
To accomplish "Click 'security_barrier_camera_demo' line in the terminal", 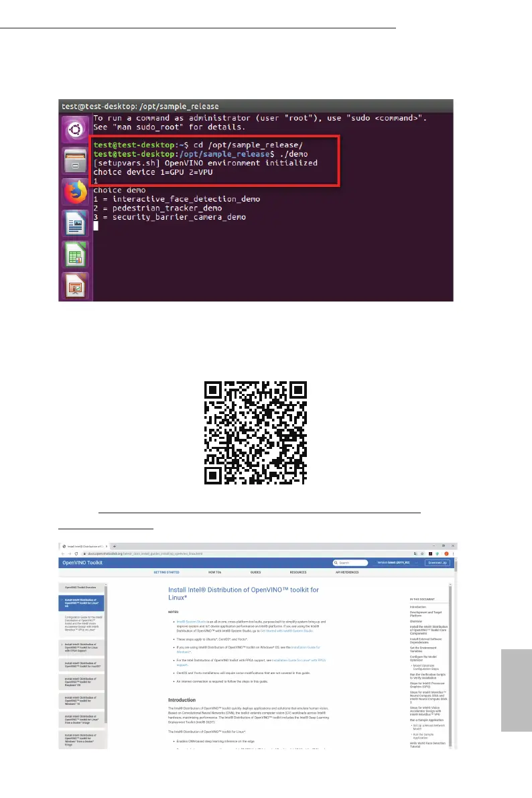I will [170, 217].
